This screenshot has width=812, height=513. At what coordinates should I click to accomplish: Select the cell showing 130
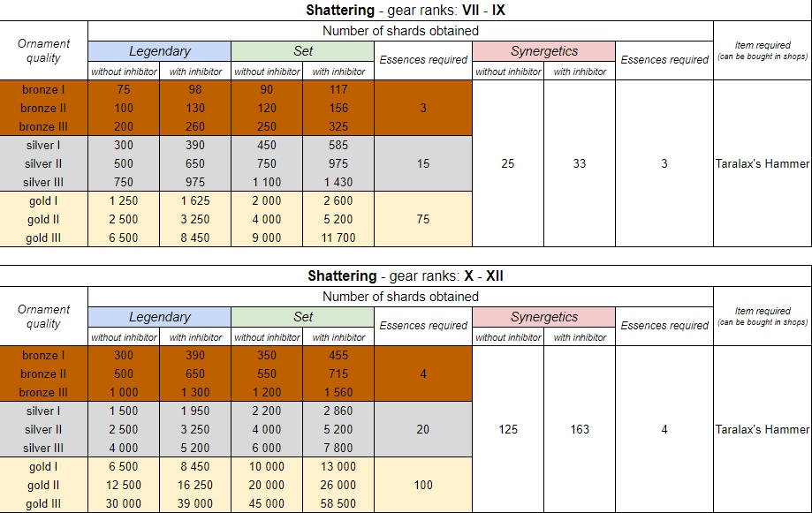tap(195, 109)
